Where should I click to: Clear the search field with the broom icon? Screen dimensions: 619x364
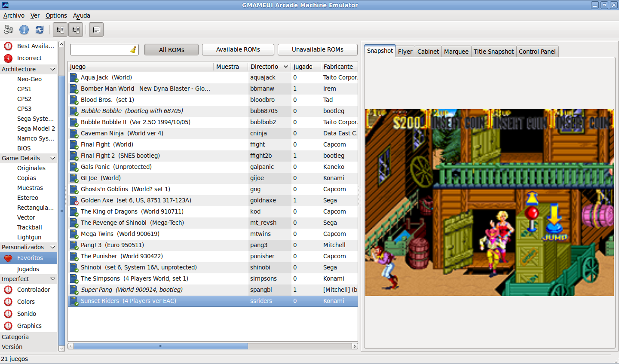134,49
